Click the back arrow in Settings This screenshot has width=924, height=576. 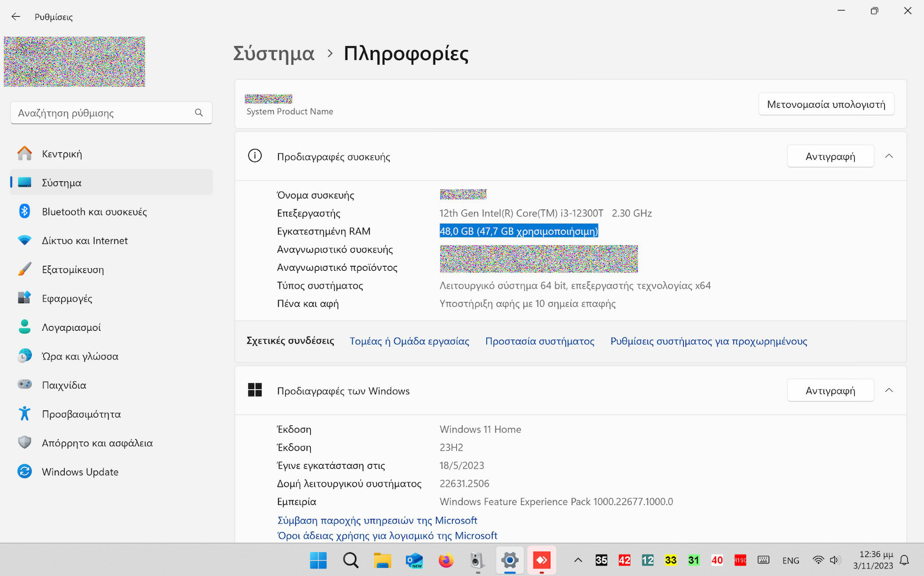[16, 17]
